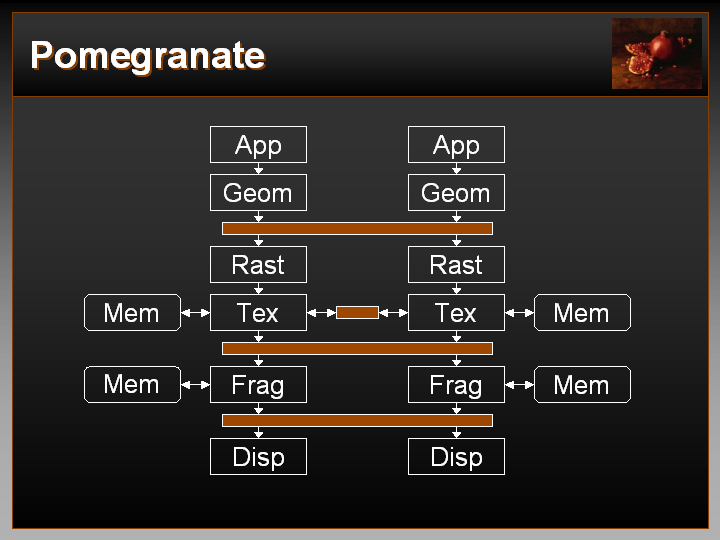Select the right Disp box

click(x=456, y=457)
